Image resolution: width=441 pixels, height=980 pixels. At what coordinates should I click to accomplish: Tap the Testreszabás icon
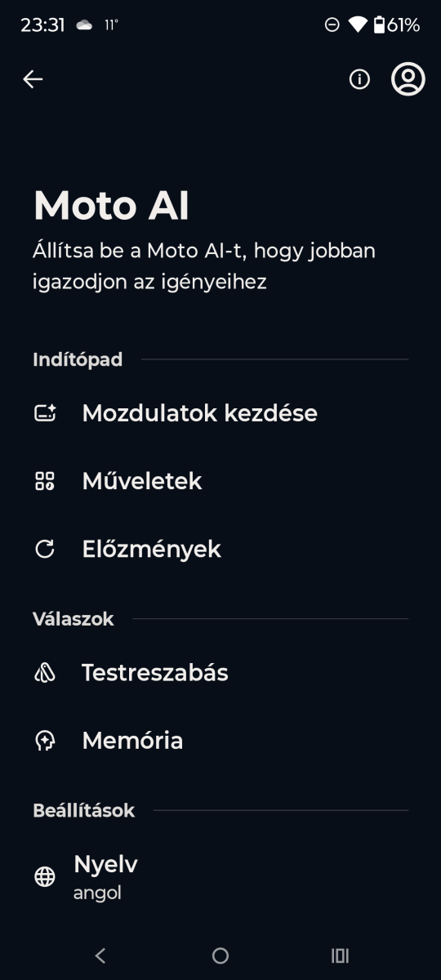(x=45, y=673)
